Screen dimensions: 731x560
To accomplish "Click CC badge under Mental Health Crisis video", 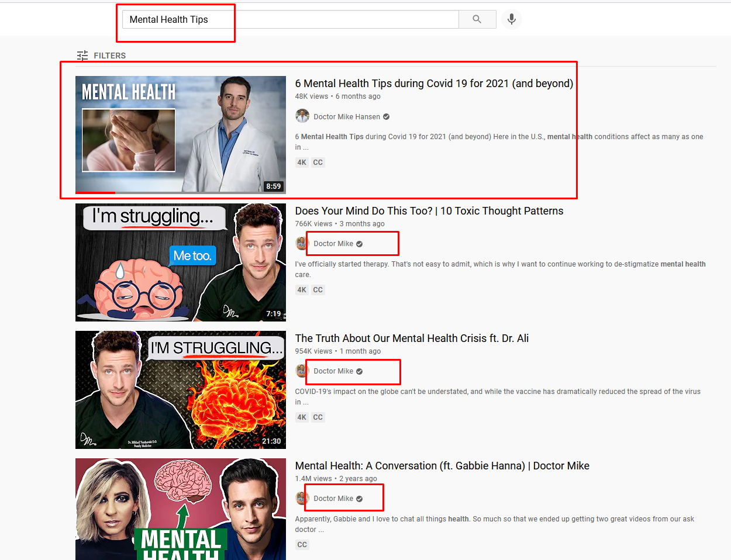I will [x=318, y=417].
